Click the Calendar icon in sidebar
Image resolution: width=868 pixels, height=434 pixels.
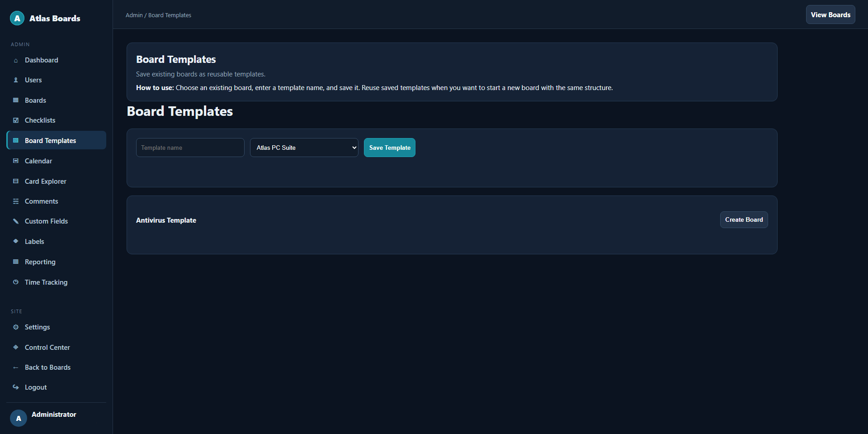tap(16, 161)
